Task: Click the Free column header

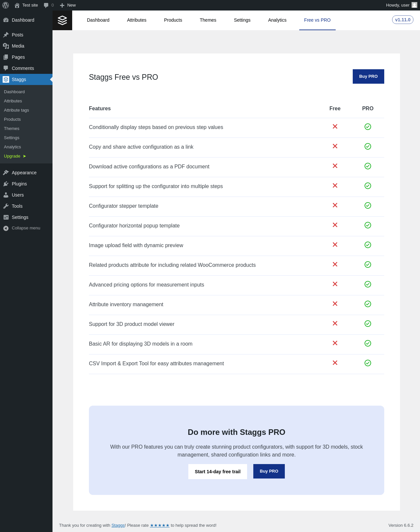Action: coord(335,109)
